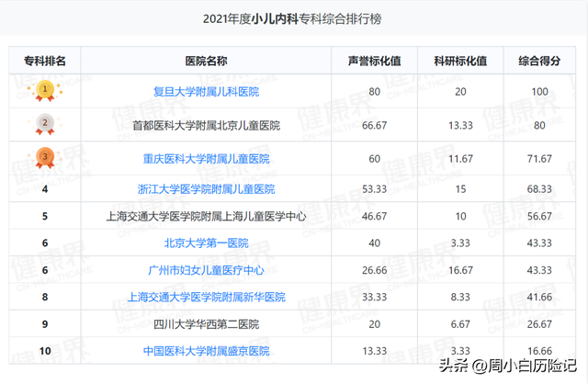Select reputation value 80 for 复旦大学附属儿科医院
This screenshot has height=384, width=588.
374,92
